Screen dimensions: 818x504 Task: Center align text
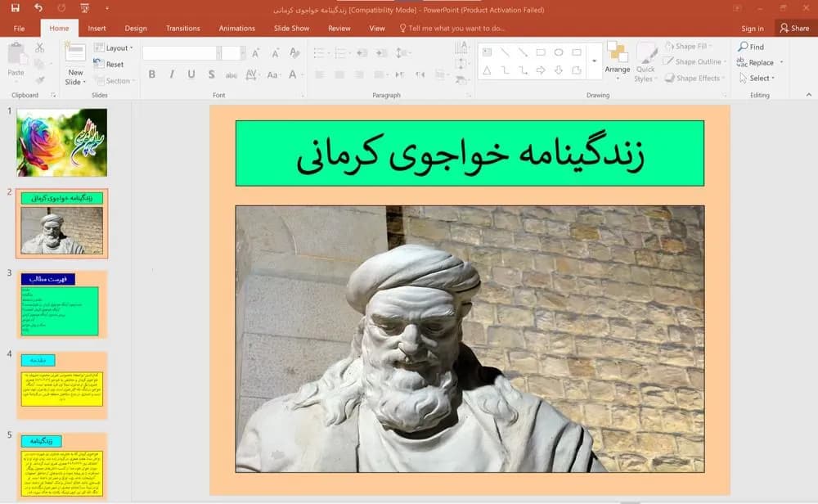coord(339,74)
